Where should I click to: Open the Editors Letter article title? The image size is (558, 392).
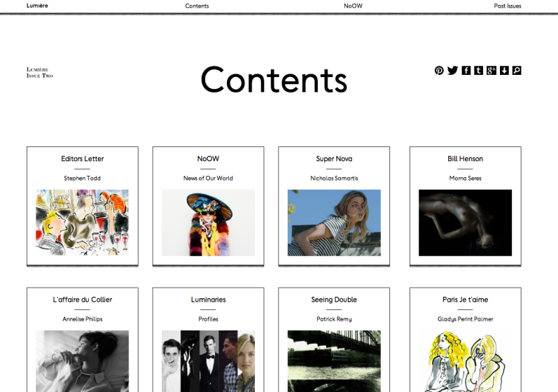(x=83, y=159)
